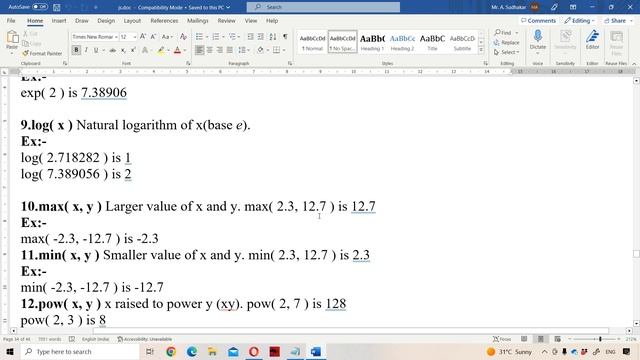Click in the title bar Search box

[x=323, y=7]
